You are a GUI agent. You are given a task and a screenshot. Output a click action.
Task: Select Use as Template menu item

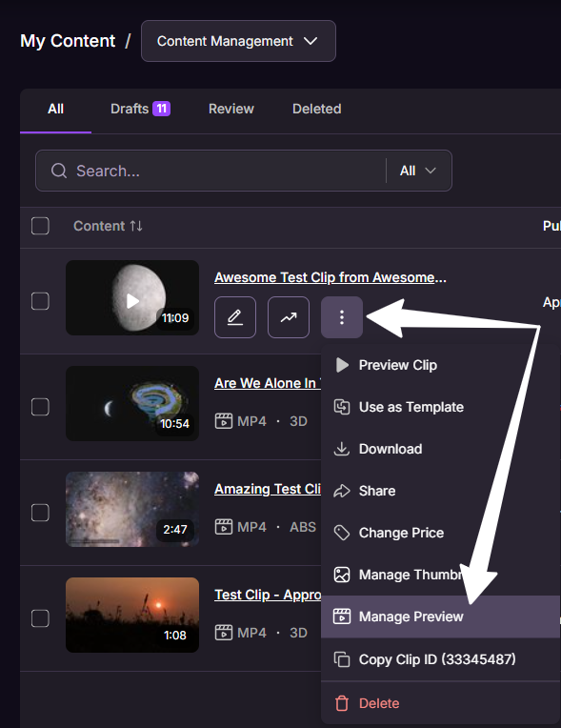[x=440, y=407]
